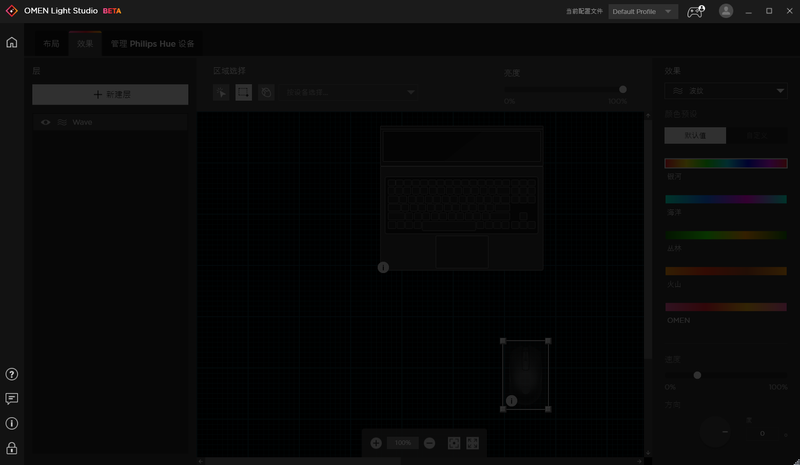Screen dimensions: 800x465
Task: Open the feedback chat icon
Action: (x=12, y=398)
